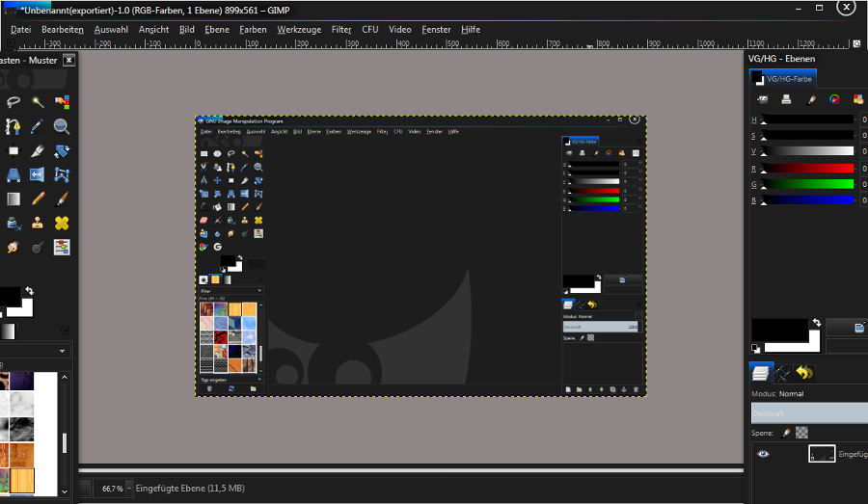Click the red R channel slider
The height and width of the screenshot is (504, 868).
(x=808, y=169)
